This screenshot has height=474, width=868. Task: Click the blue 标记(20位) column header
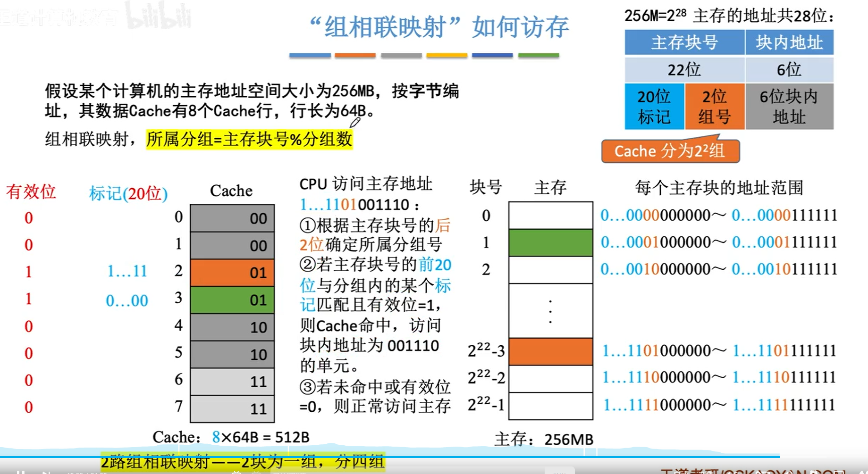[x=128, y=193]
